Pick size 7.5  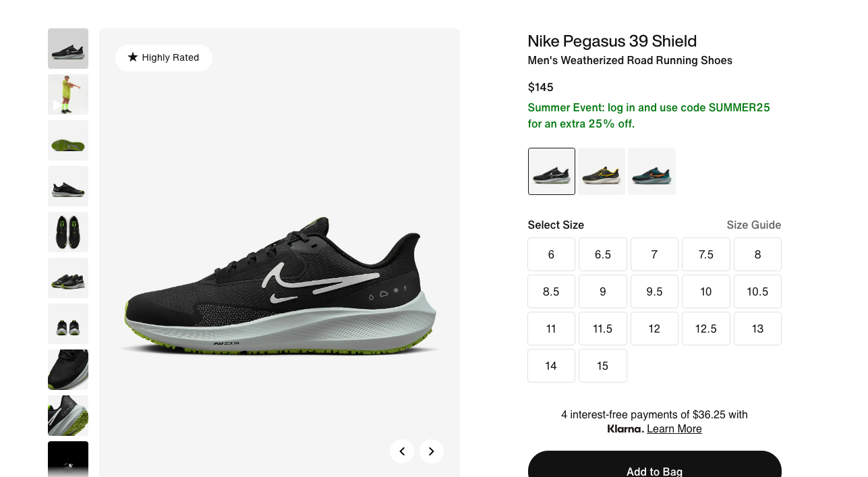point(706,254)
